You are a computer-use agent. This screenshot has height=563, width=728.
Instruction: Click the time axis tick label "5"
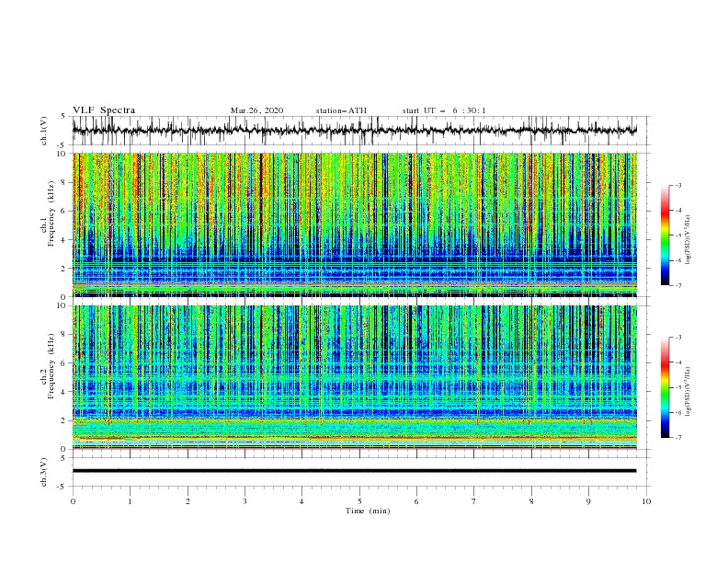coord(359,501)
